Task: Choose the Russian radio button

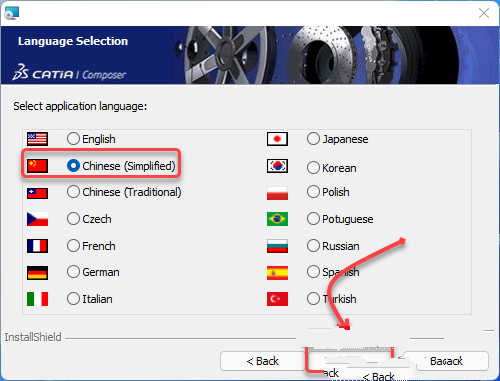Action: [313, 246]
